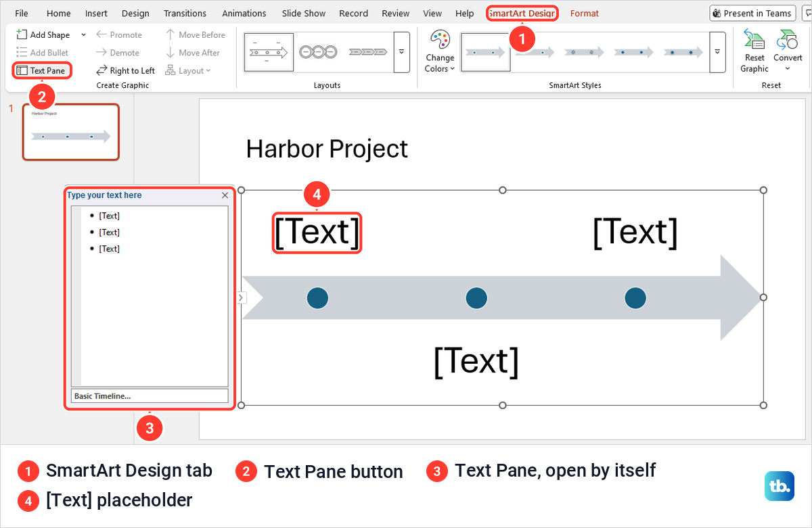Click the middle timeline circle marker

tap(476, 297)
